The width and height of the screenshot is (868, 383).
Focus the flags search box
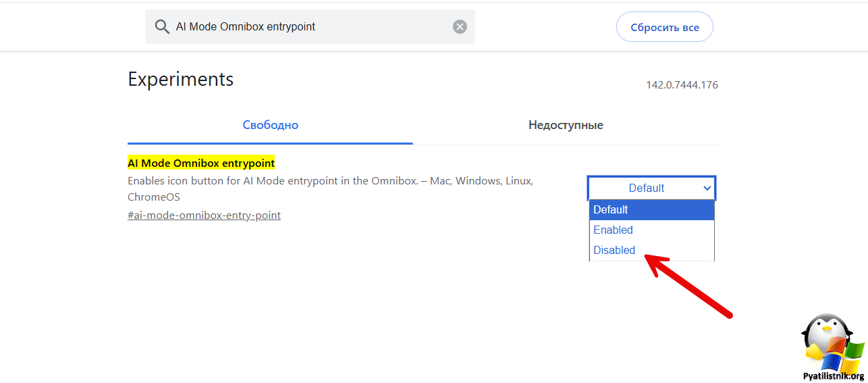coord(310,27)
